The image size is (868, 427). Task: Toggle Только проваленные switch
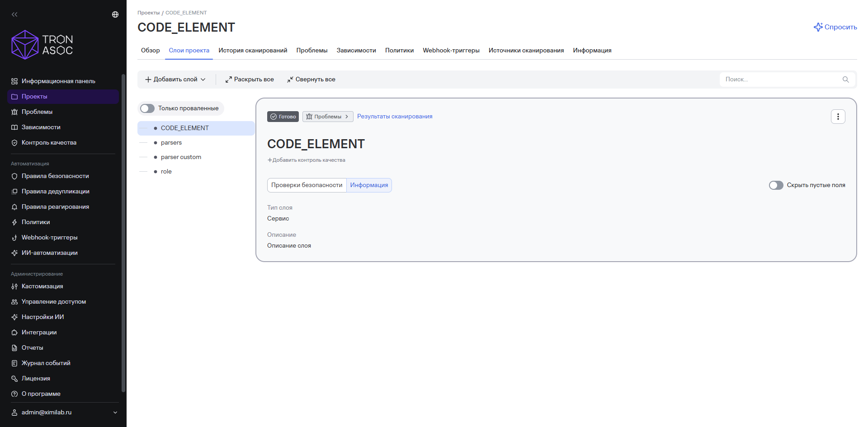point(147,108)
